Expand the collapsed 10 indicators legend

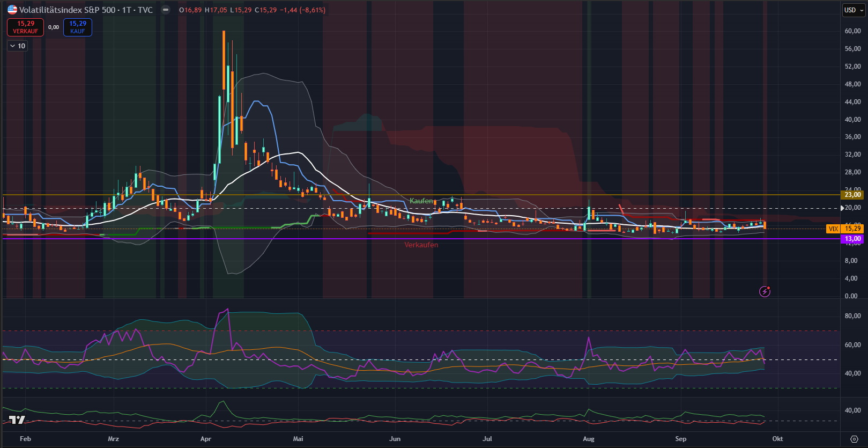coord(18,46)
